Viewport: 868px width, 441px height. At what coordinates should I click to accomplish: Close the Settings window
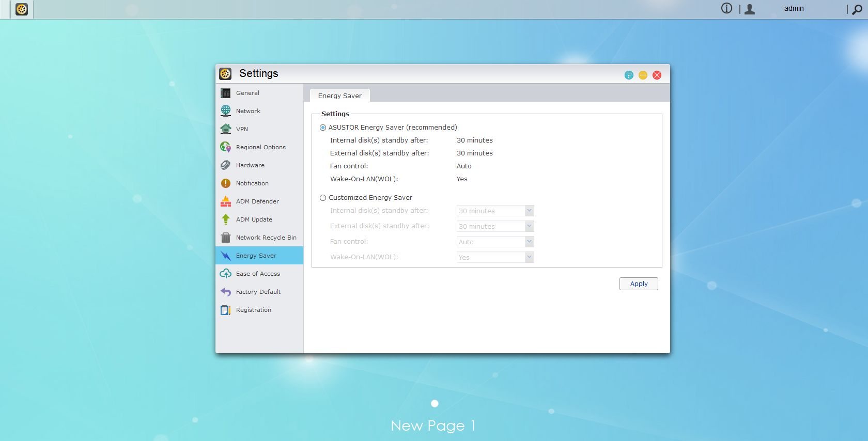pyautogui.click(x=657, y=75)
